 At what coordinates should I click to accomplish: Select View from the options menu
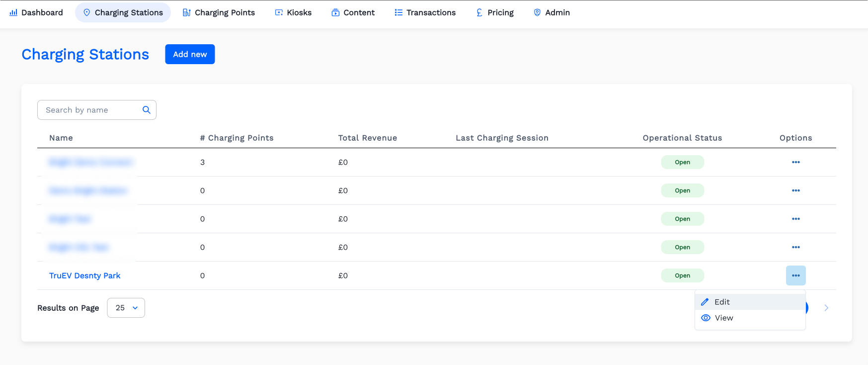[724, 318]
